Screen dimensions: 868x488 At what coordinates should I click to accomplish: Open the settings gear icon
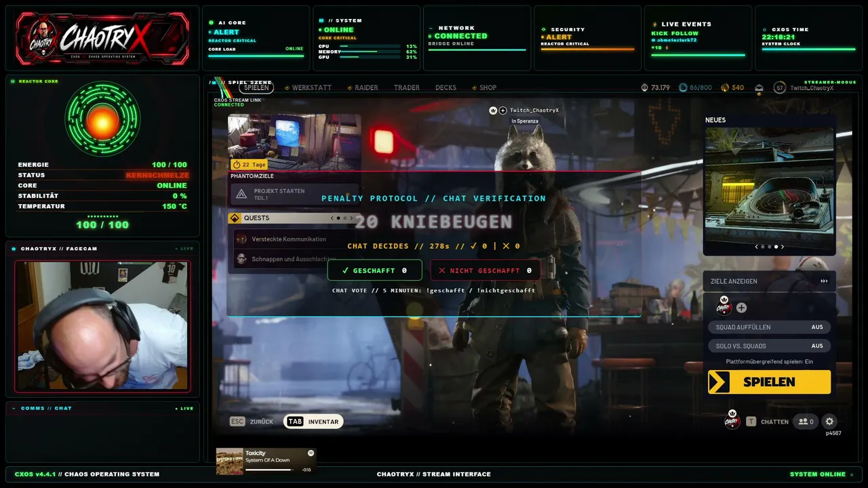click(829, 422)
